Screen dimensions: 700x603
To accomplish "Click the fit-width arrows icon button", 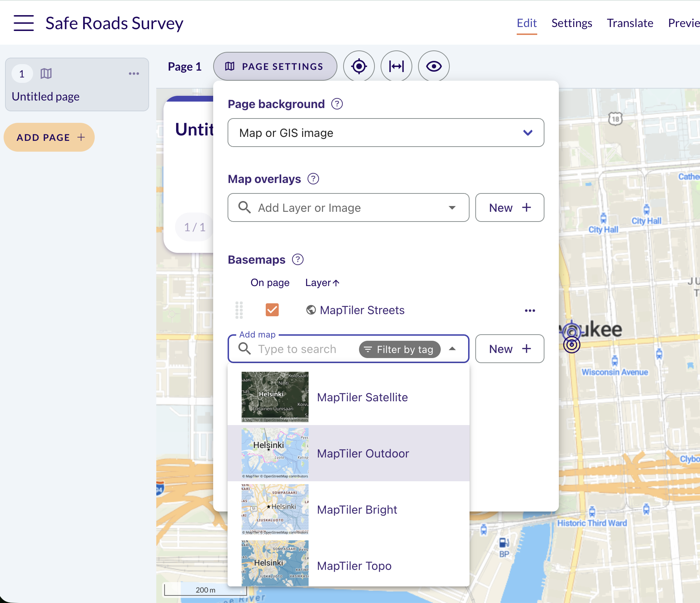I will point(396,66).
